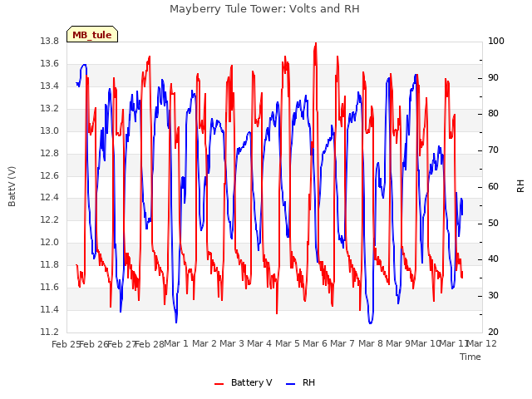This screenshot has width=532, height=399.
Task: Click the Mar 12 date label
Action: tap(482, 343)
